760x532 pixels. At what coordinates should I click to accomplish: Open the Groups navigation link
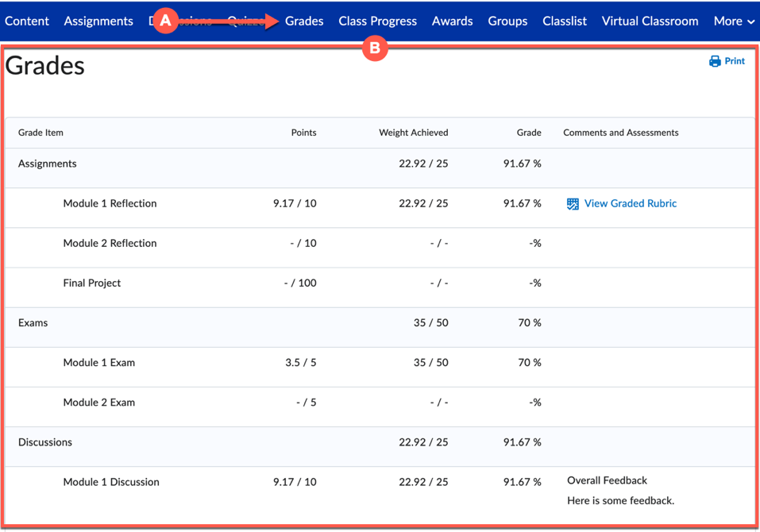pyautogui.click(x=507, y=21)
